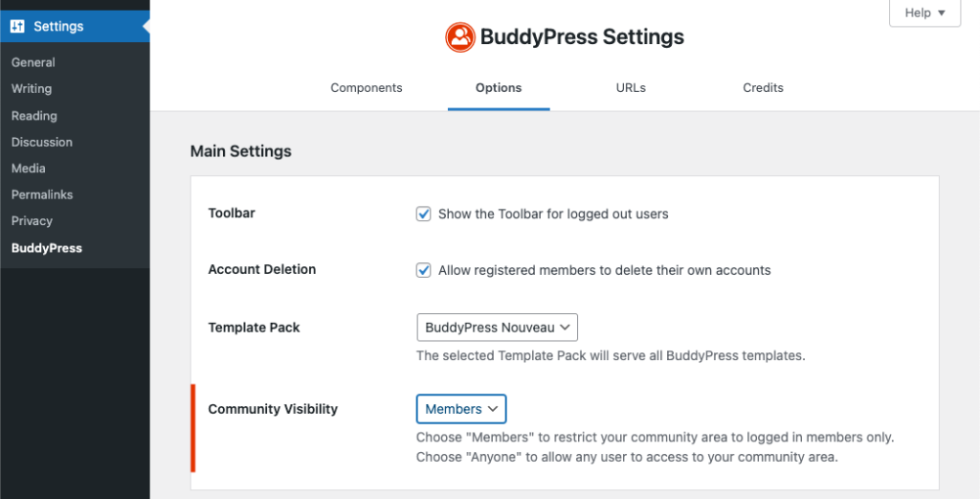Switch to the Components tab

pos(367,88)
